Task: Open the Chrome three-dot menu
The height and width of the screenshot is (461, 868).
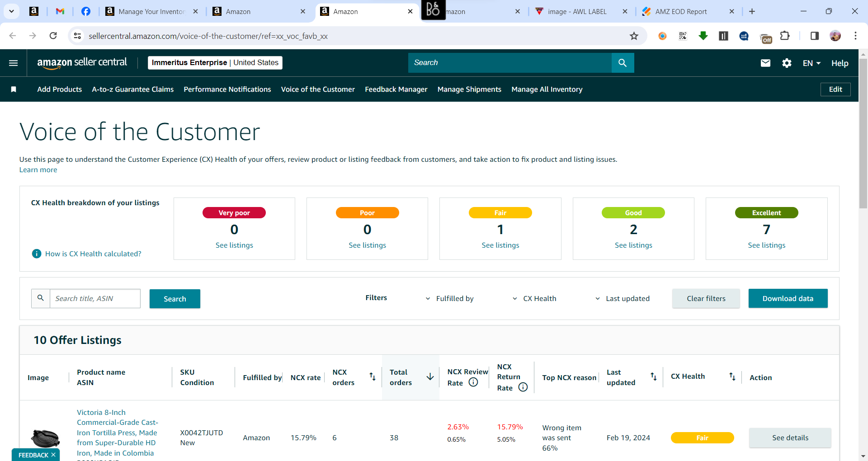Action: coord(855,36)
